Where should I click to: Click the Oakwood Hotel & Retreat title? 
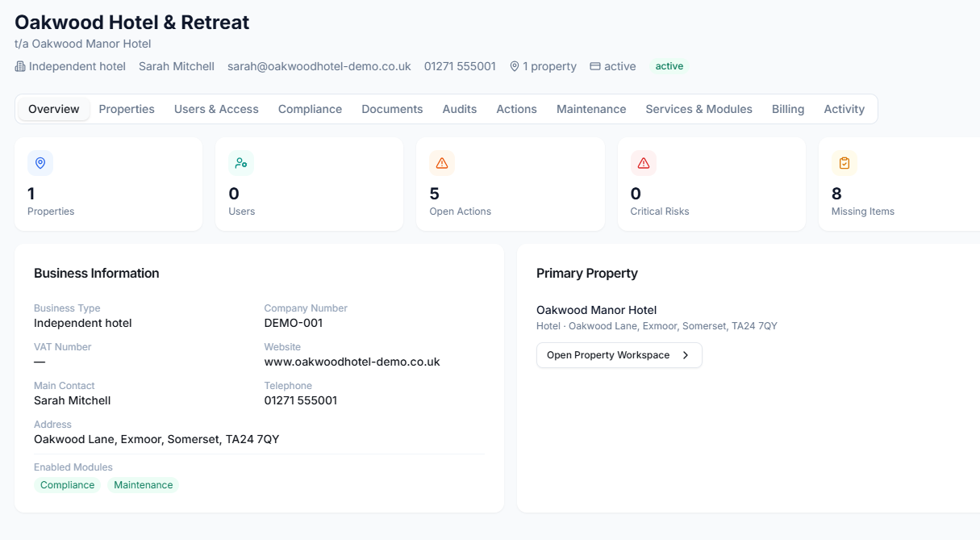click(x=132, y=23)
